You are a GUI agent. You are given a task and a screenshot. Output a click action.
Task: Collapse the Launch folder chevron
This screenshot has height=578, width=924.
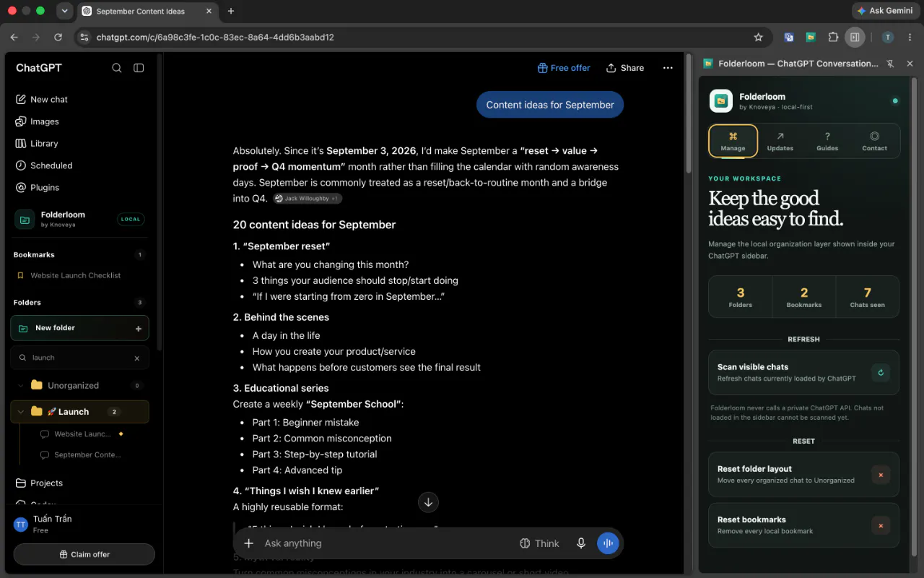[20, 412]
